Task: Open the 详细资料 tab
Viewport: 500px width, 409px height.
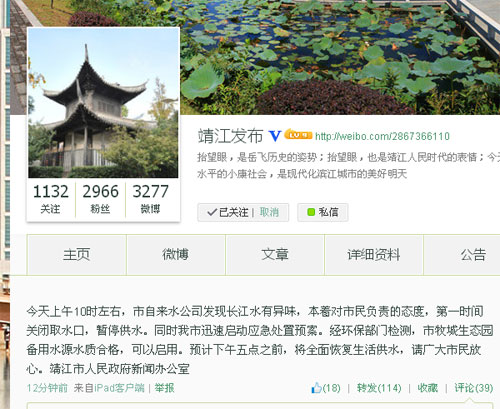Action: click(x=374, y=255)
